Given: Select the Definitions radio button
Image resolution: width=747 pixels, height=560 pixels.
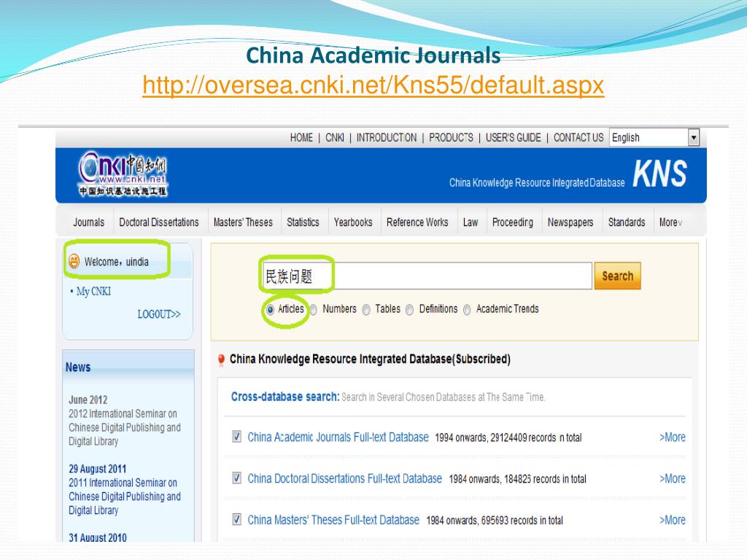Looking at the screenshot, I should (409, 310).
